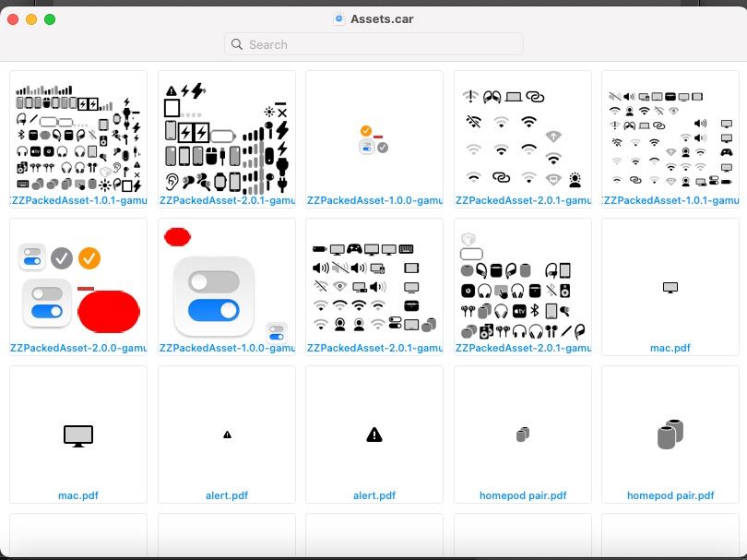
Task: Select the large warning triangle alert.pdf thumbnail
Action: coord(374,435)
